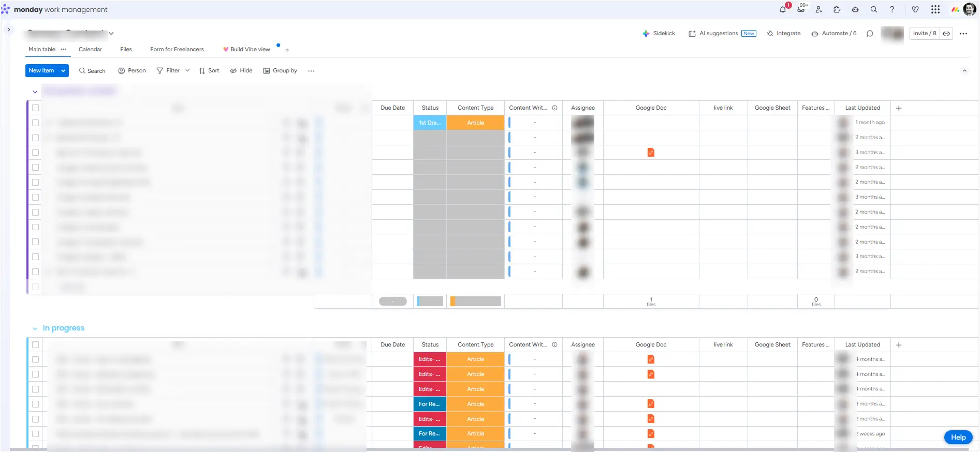This screenshot has height=452, width=980.
Task: Click the invite members icon
Action: click(x=818, y=9)
